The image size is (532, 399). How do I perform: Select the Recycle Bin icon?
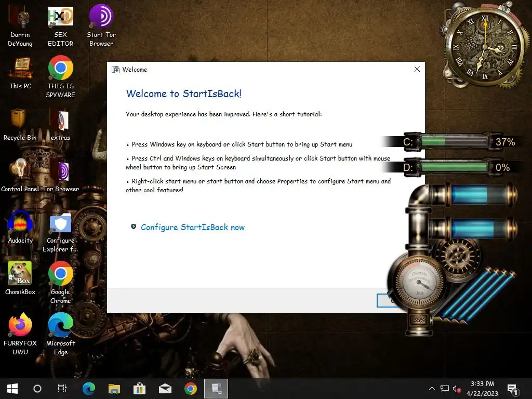[x=20, y=125]
